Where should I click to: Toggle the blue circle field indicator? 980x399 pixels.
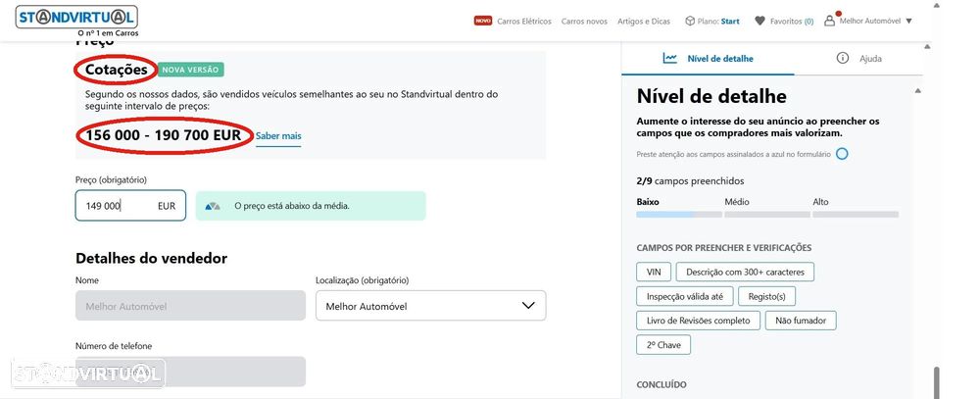[842, 154]
